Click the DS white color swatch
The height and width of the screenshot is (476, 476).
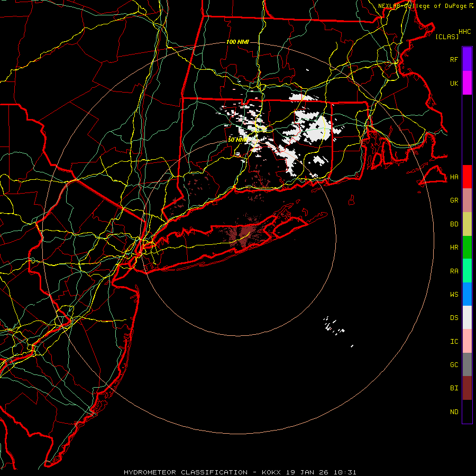pos(467,317)
